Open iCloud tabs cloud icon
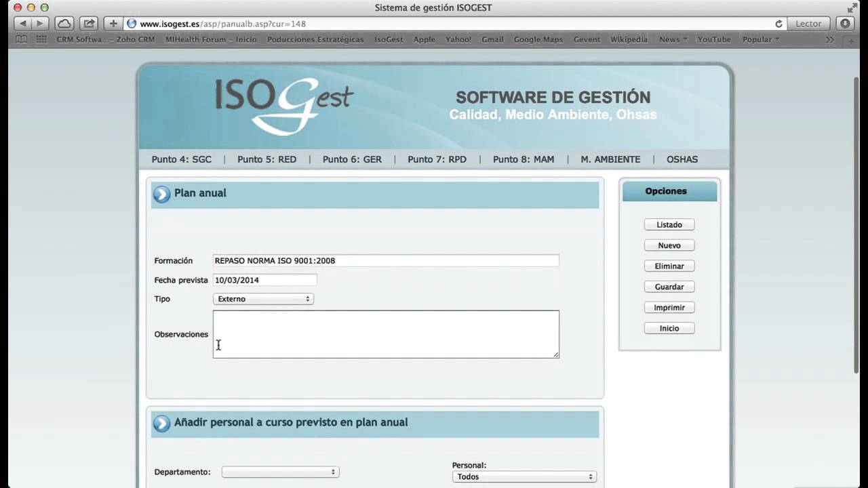This screenshot has width=868, height=488. (x=64, y=24)
